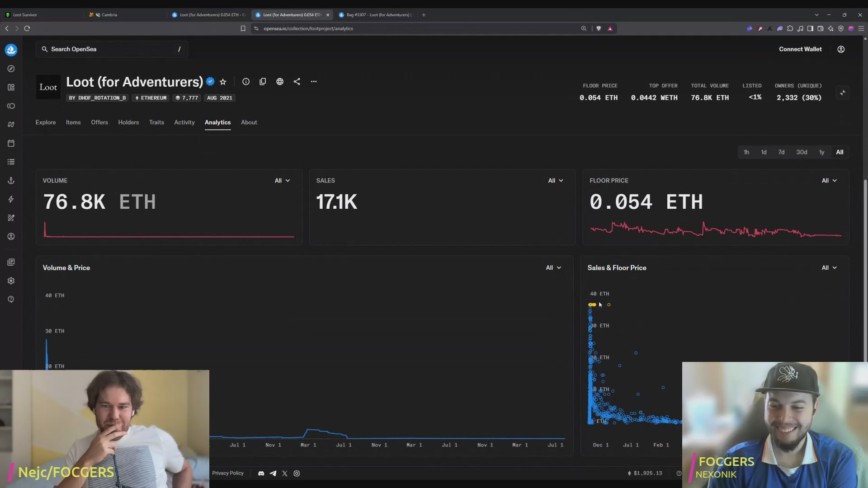
Task: Open the Telegram footer icon
Action: pyautogui.click(x=273, y=474)
